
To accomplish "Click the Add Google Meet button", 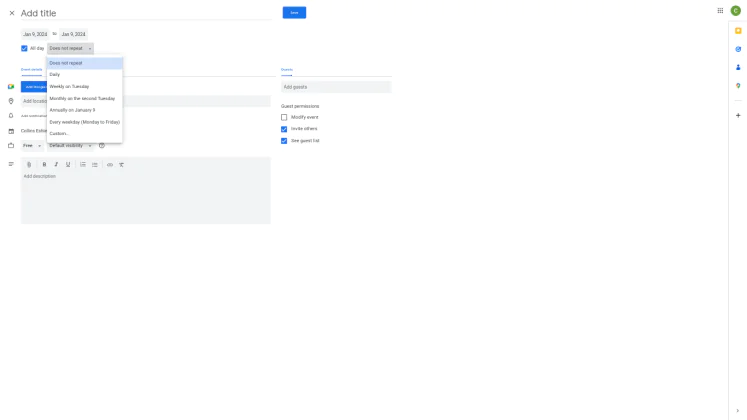I will tap(34, 87).
